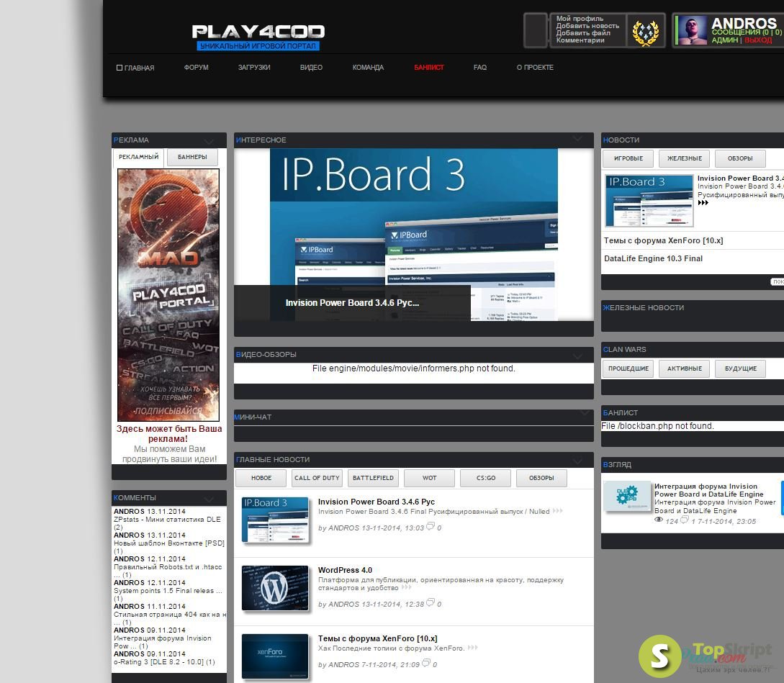Viewport: 784px width, 683px height.
Task: Select the ИГРОВЫЕ tab in НОВОСТИ
Action: point(628,158)
